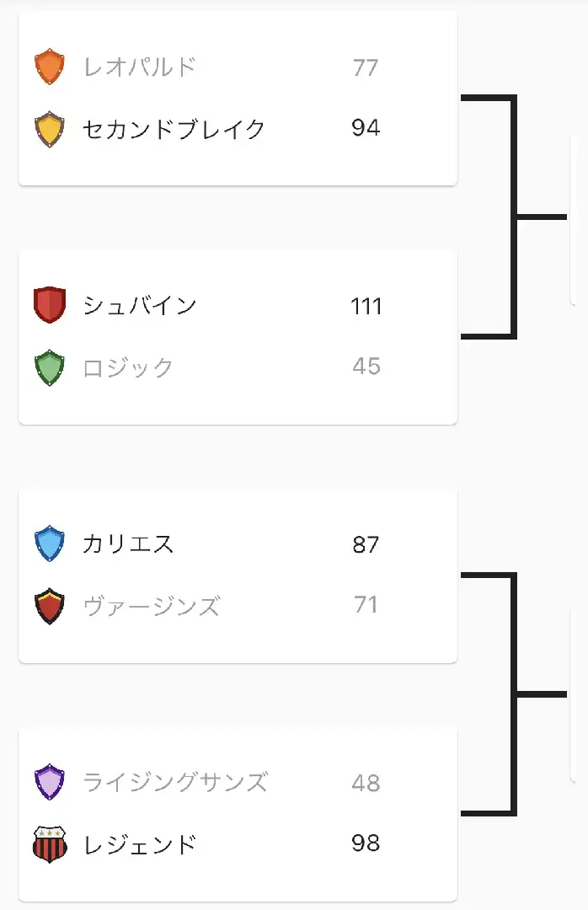Click the purple shield for ライジングサンズ

pos(50,782)
